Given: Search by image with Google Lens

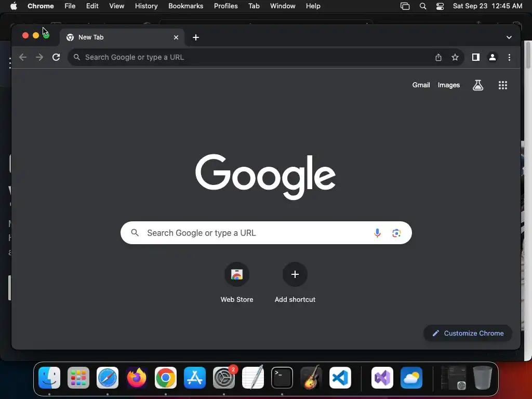Looking at the screenshot, I should 396,233.
